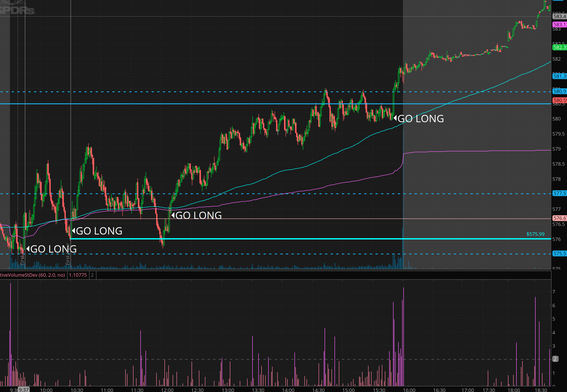Screen dimensions: 567x392
Task: Click the 9:37 time cursor label
Action: point(24,390)
